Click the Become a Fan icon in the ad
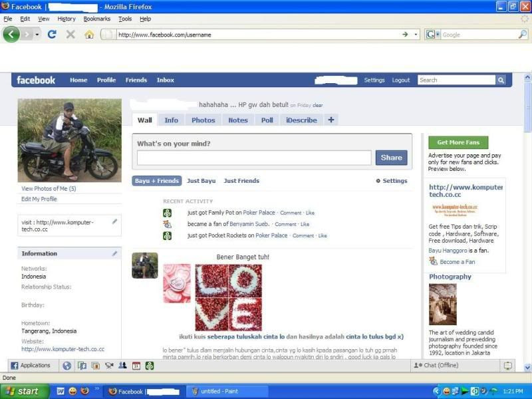 [x=433, y=261]
